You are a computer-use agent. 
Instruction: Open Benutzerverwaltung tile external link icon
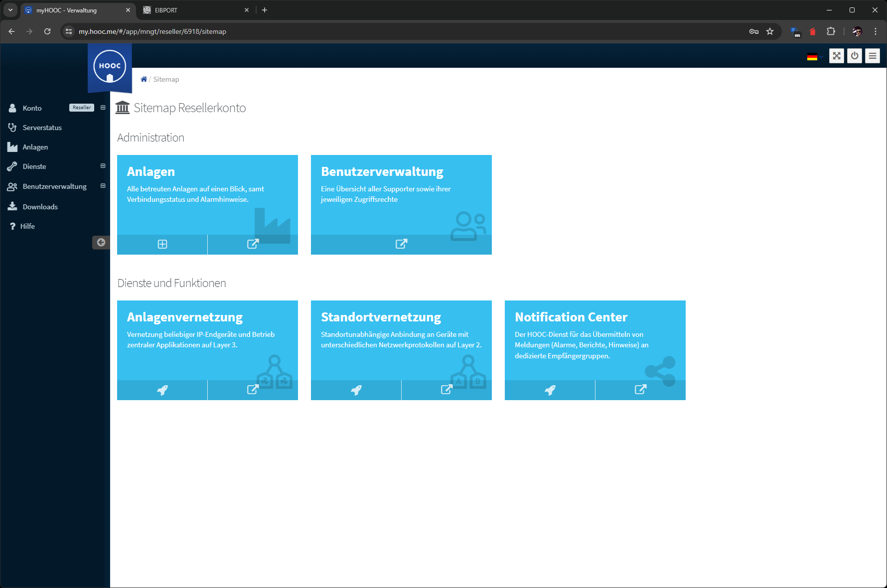(401, 244)
